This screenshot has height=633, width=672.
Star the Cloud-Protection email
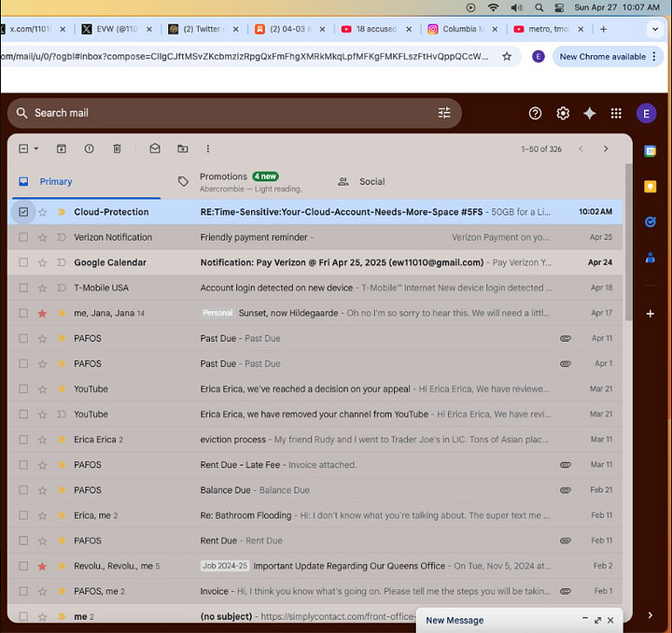(42, 212)
